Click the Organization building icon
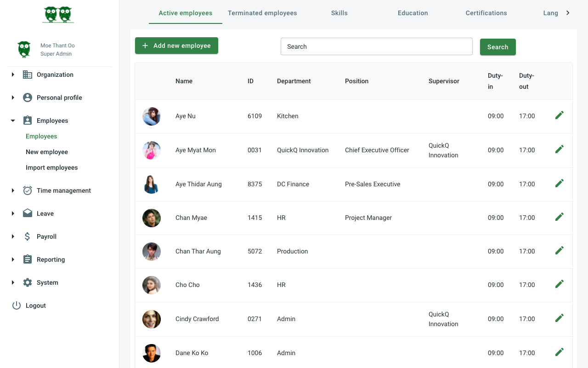The image size is (588, 368). 28,75
